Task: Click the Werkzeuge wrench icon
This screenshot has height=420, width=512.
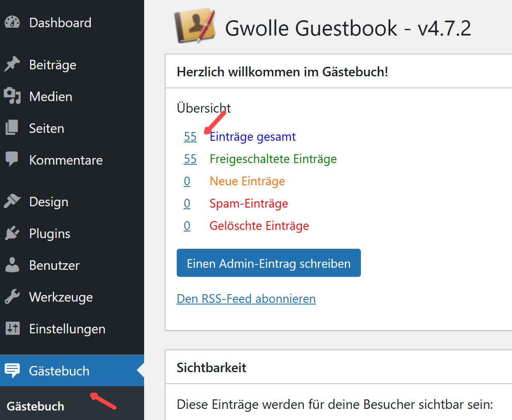Action: (x=12, y=297)
